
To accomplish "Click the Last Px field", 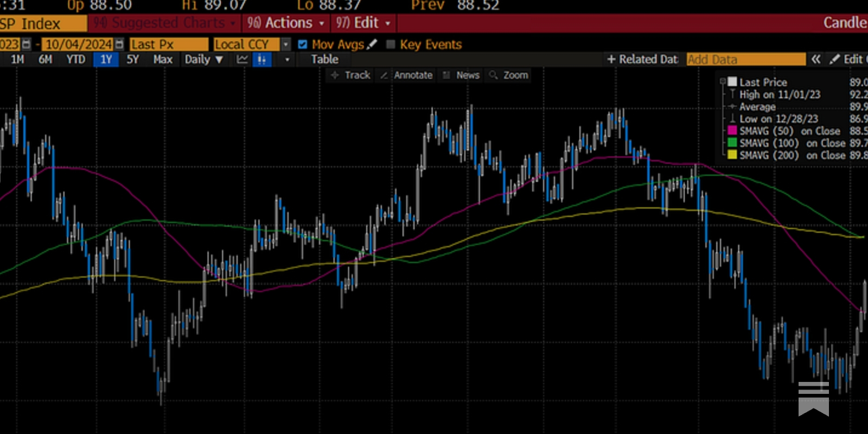I will coord(169,44).
